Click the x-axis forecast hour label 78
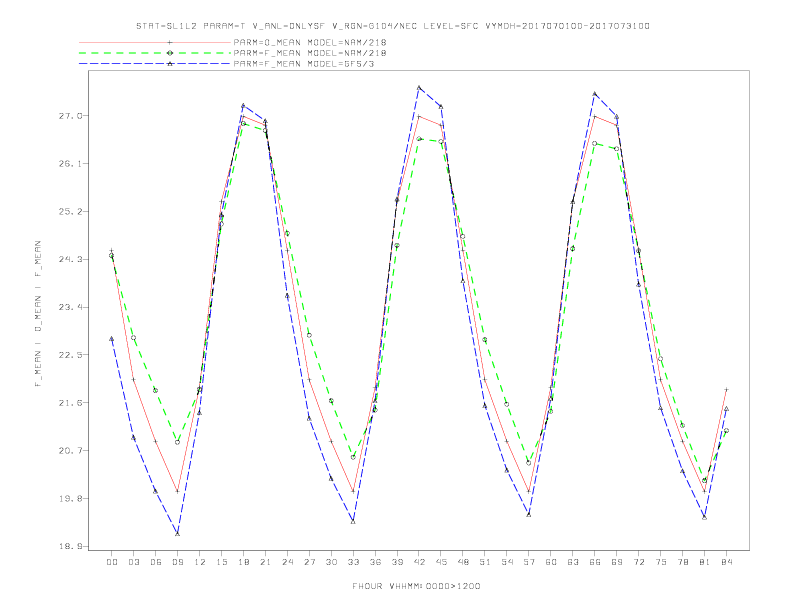Screen dimensions: 792x612 [x=683, y=562]
